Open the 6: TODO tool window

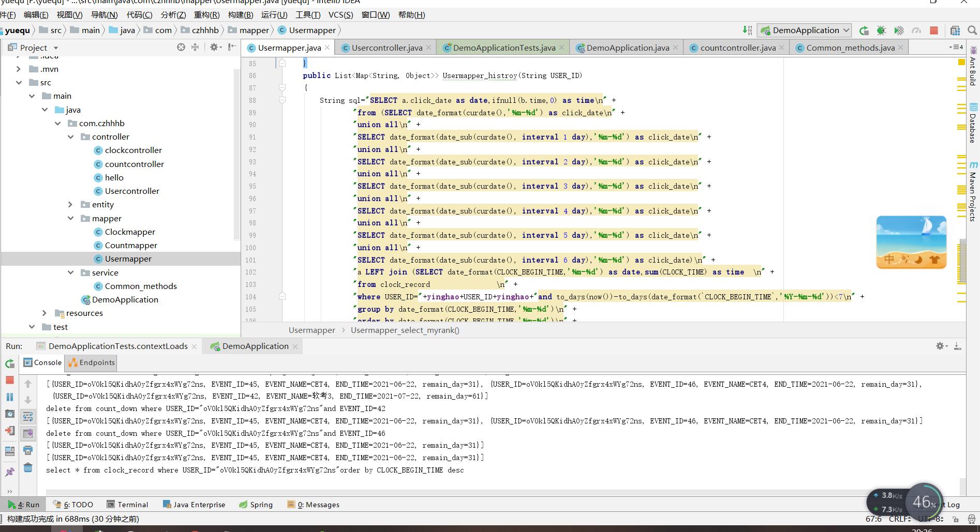(x=73, y=505)
